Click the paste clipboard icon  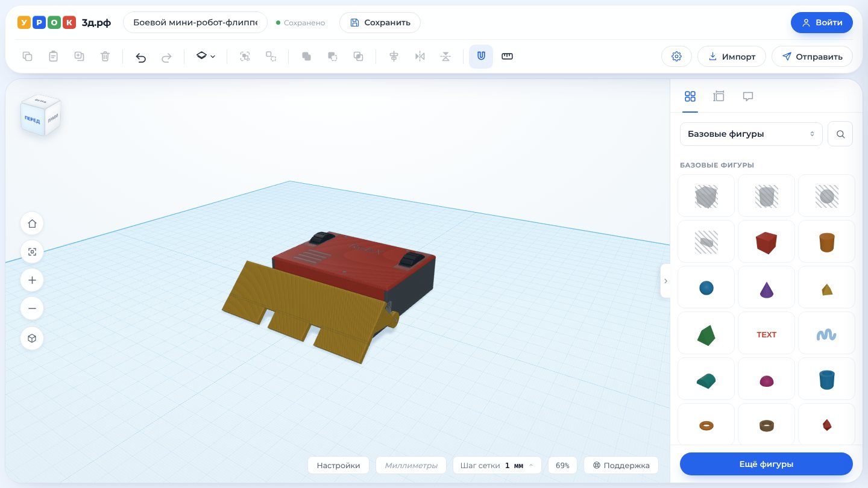tap(53, 57)
